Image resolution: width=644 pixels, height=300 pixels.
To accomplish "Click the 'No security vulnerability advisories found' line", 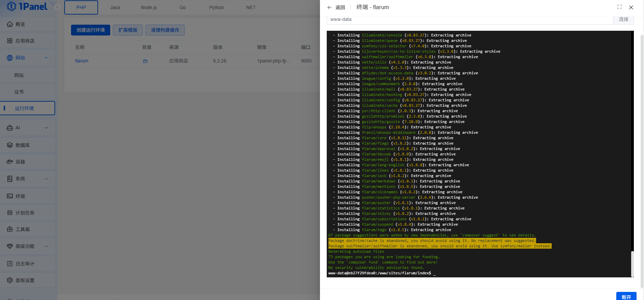I will (376, 268).
